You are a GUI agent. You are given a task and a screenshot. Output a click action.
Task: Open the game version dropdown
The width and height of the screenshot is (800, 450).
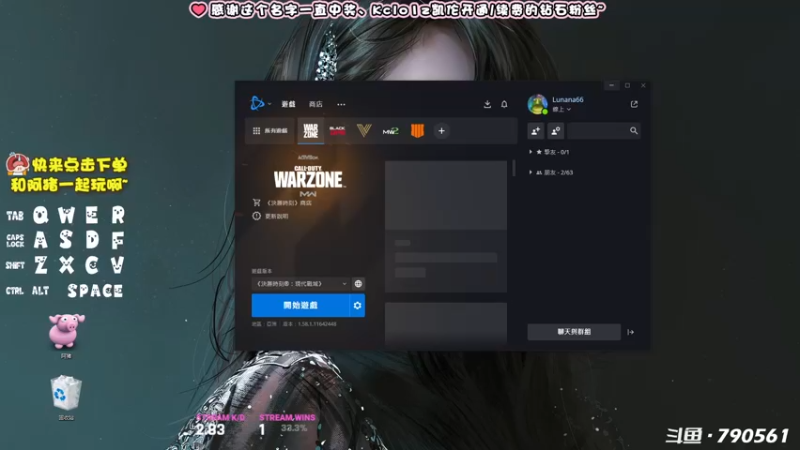coord(301,284)
